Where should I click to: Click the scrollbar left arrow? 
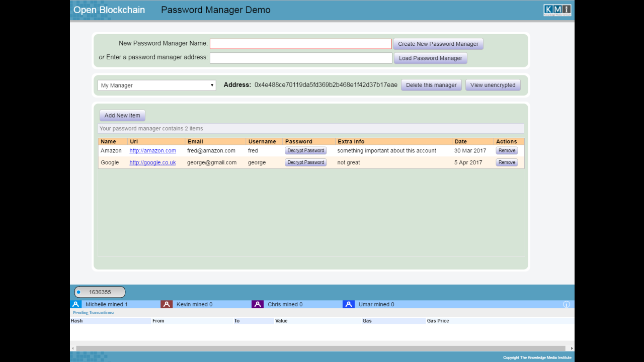[73, 348]
